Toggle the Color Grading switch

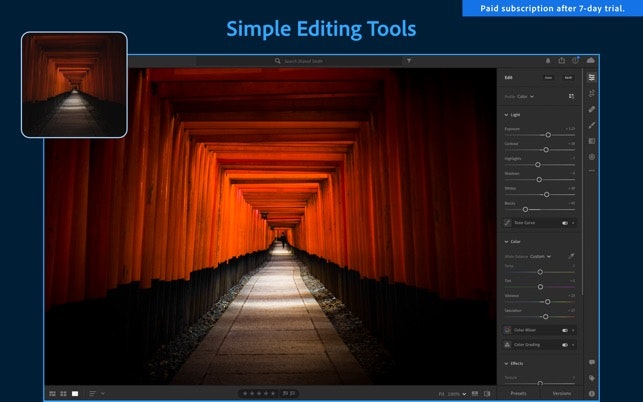(x=565, y=345)
